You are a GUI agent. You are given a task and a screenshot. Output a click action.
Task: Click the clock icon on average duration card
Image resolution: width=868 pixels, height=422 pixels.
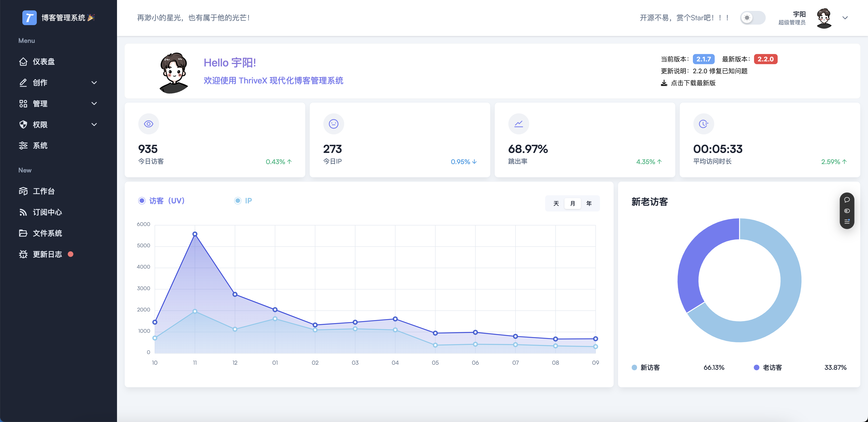point(704,124)
